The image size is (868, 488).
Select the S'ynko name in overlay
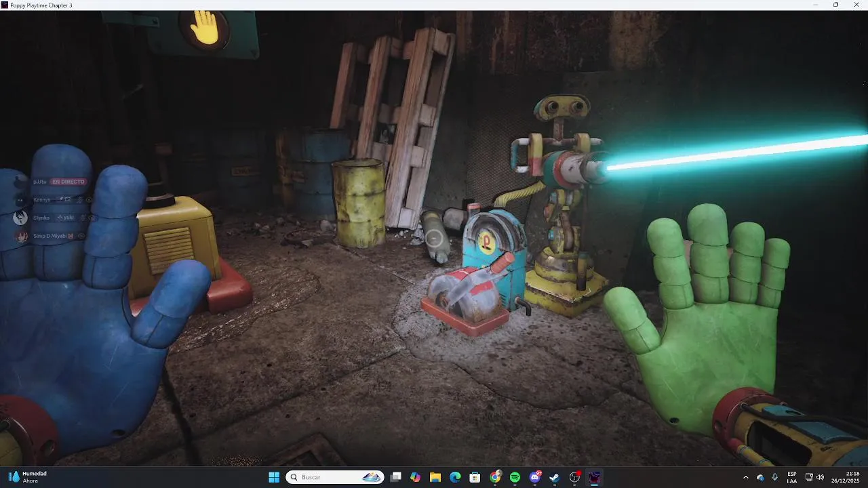pos(41,218)
